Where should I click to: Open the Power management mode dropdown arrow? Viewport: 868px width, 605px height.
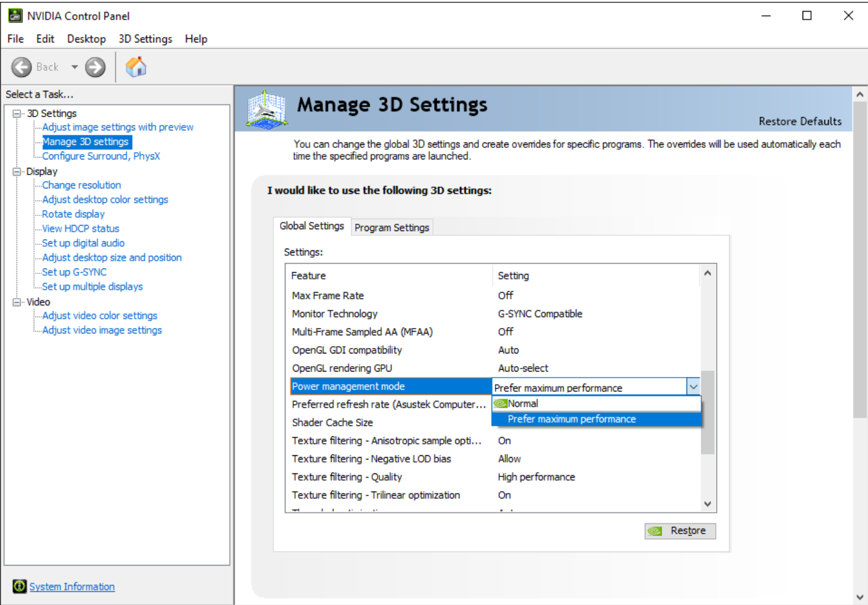point(693,387)
